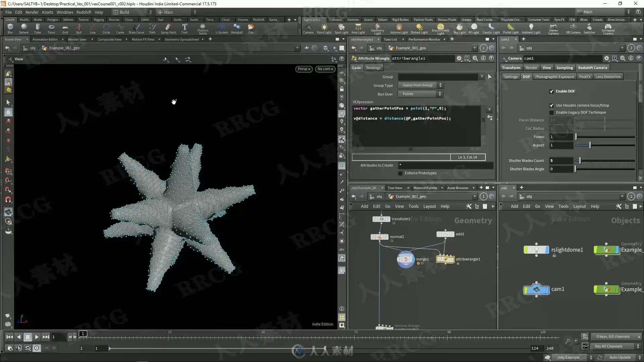The height and width of the screenshot is (362, 644).
Task: Add a Distant Light from the shelf
Action: coord(419,29)
